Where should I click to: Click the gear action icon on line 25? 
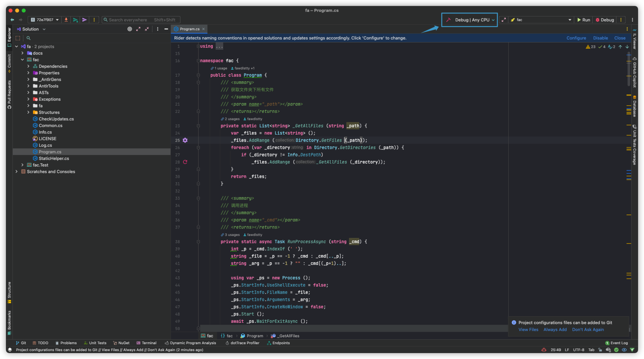click(185, 140)
